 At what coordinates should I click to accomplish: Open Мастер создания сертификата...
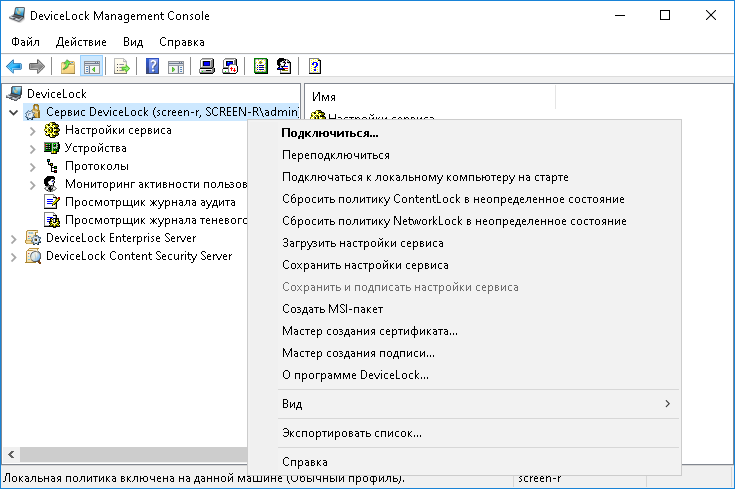pyautogui.click(x=464, y=331)
